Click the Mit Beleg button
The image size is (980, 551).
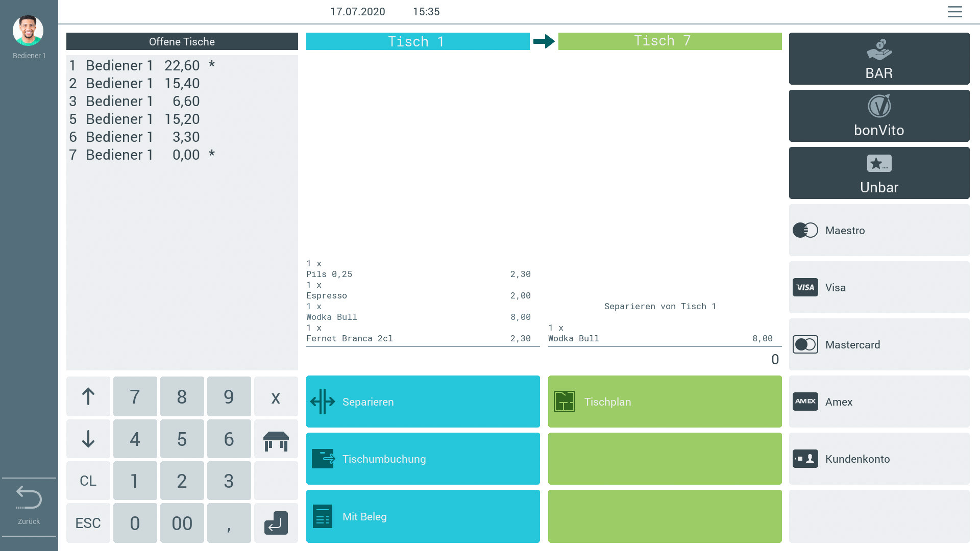click(423, 516)
